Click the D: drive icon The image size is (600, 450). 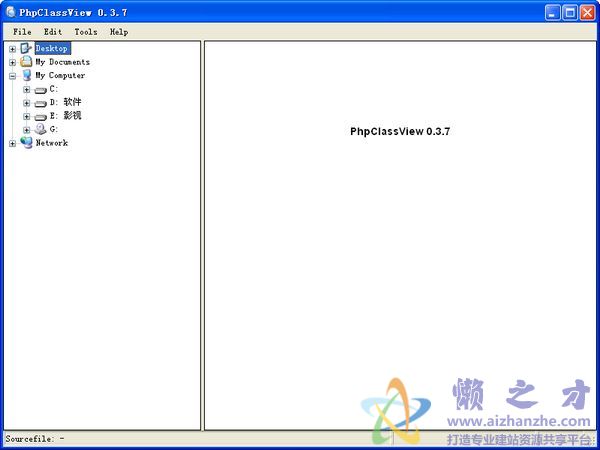[40, 104]
